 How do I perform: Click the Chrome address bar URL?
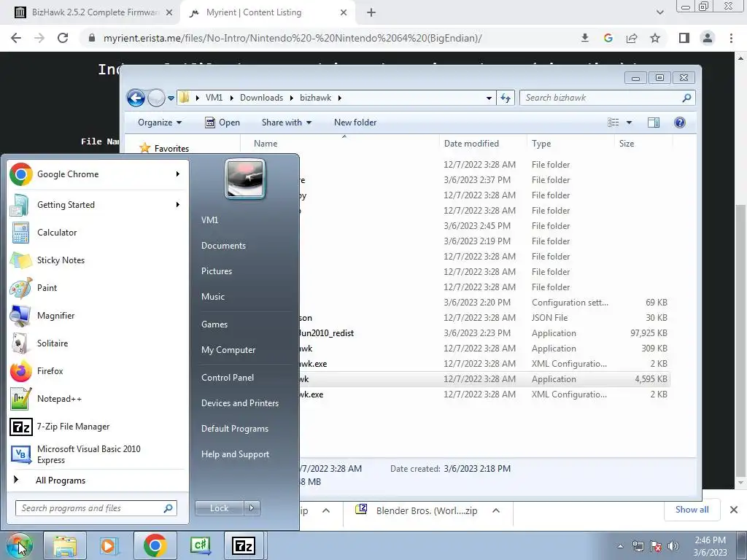tap(292, 38)
